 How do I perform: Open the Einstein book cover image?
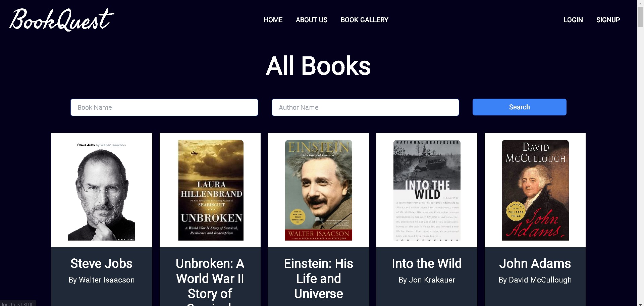coord(319,190)
